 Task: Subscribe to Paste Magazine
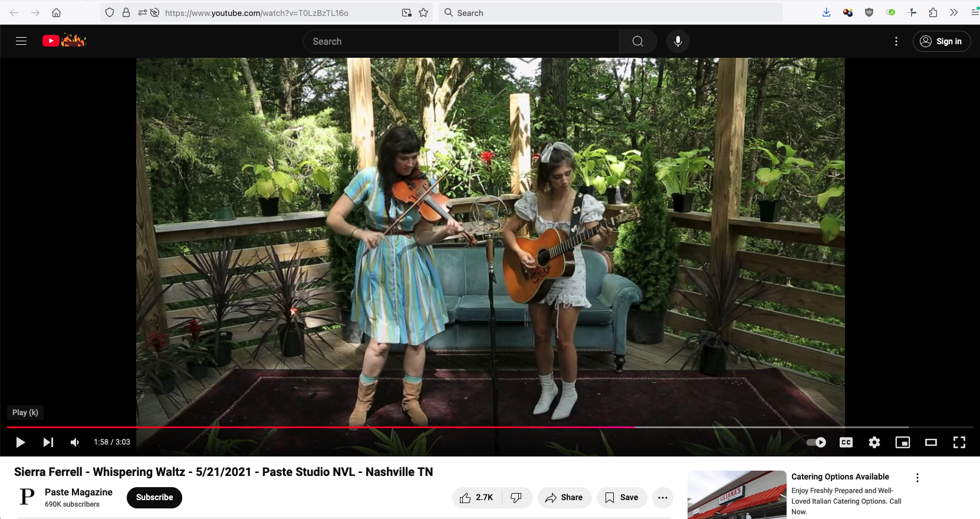click(x=154, y=497)
